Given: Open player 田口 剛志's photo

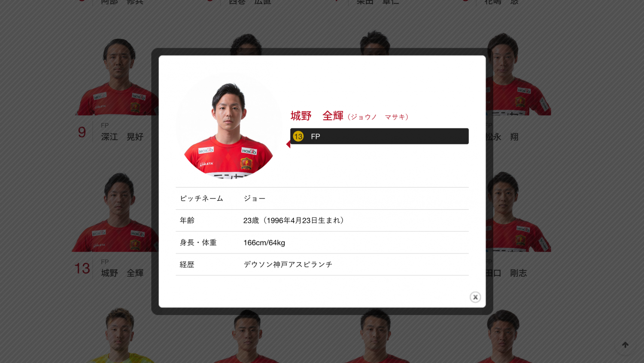Looking at the screenshot, I should [519, 212].
